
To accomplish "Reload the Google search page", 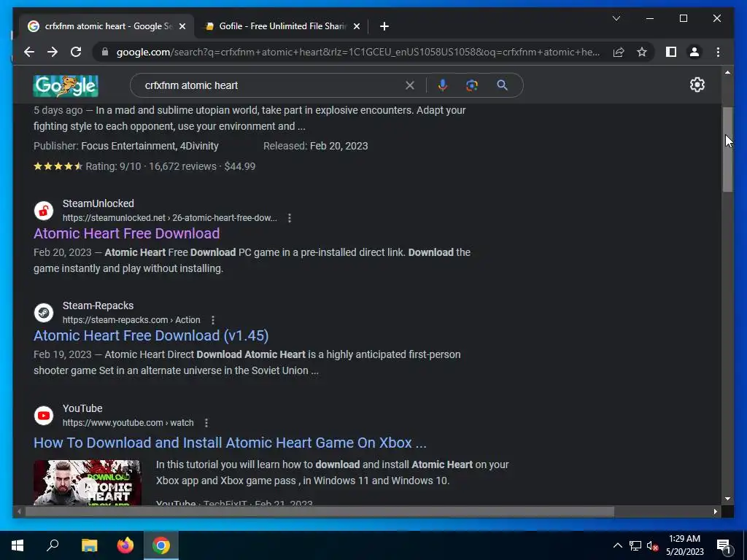I will (x=76, y=52).
